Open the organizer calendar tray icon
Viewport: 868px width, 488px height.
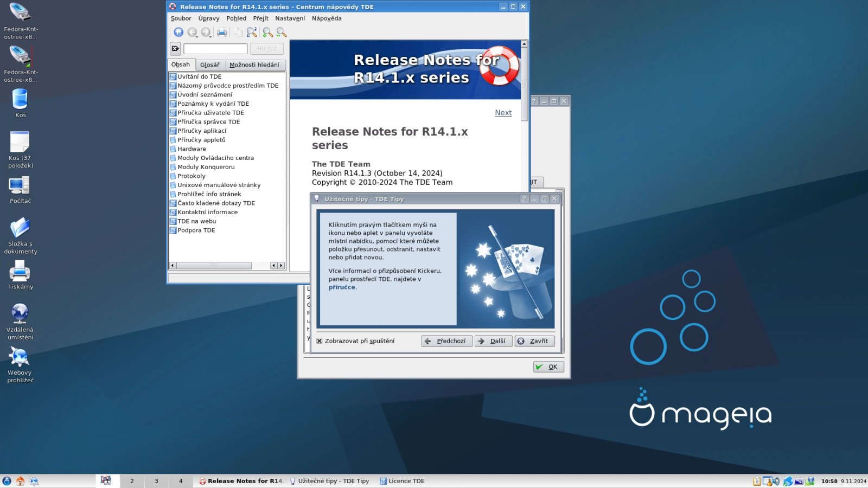tap(767, 481)
